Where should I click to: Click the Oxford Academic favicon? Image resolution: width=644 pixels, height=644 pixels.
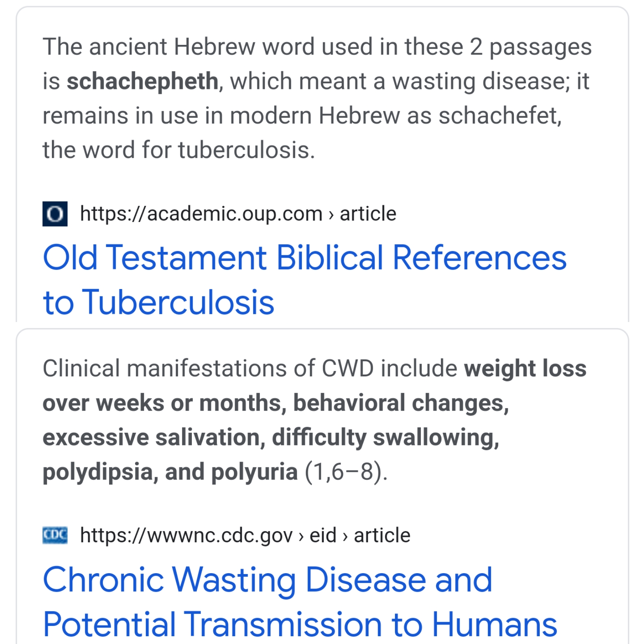point(55,214)
